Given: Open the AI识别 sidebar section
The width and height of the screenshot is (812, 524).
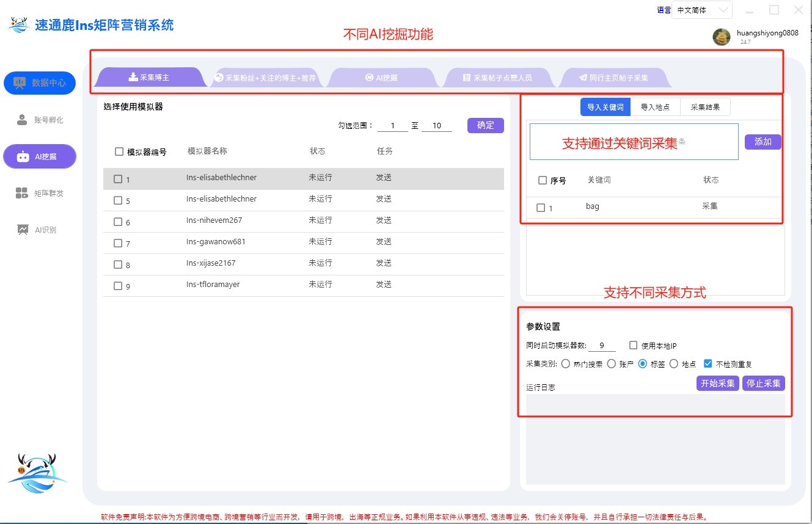Looking at the screenshot, I should (37, 230).
